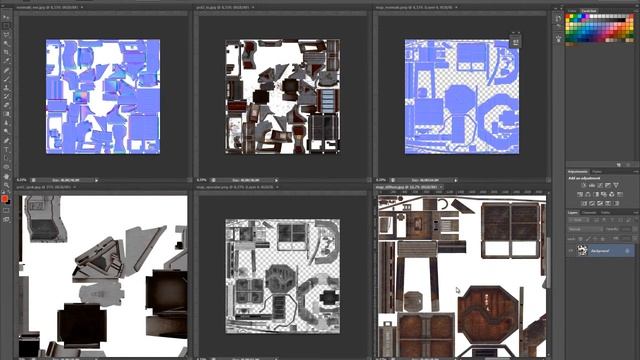The image size is (640, 360).
Task: Select the Horizontal Type tool
Action: pos(6,149)
